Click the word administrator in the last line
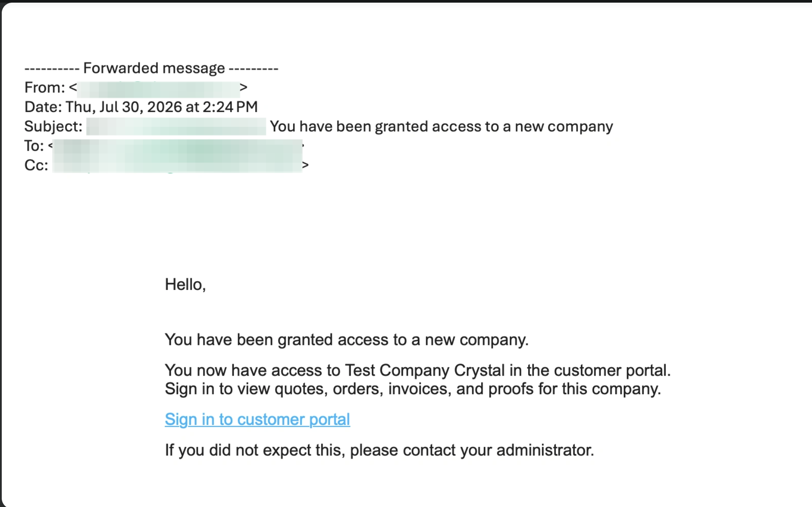812x507 pixels. pos(545,450)
